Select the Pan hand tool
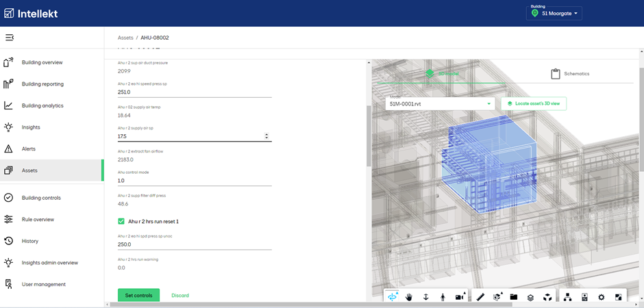The height and width of the screenshot is (308, 644). (409, 297)
